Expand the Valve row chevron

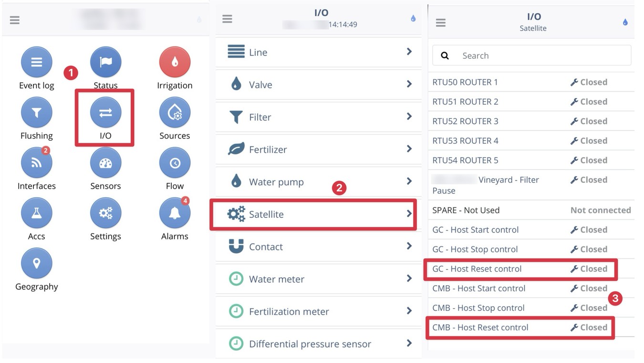[409, 84]
